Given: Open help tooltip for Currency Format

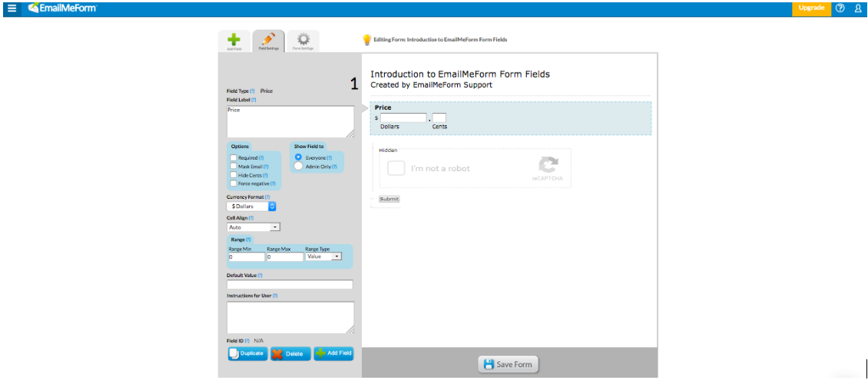Looking at the screenshot, I should pos(267,197).
